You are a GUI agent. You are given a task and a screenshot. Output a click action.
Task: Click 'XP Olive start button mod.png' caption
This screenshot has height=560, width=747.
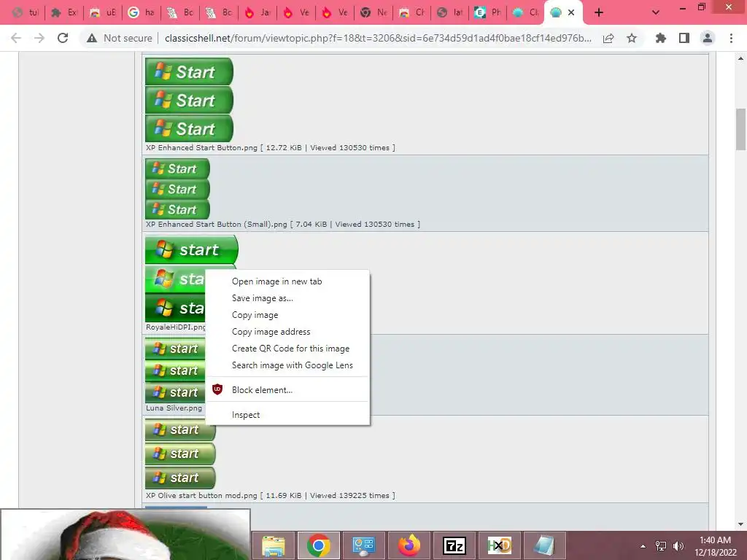tap(201, 495)
